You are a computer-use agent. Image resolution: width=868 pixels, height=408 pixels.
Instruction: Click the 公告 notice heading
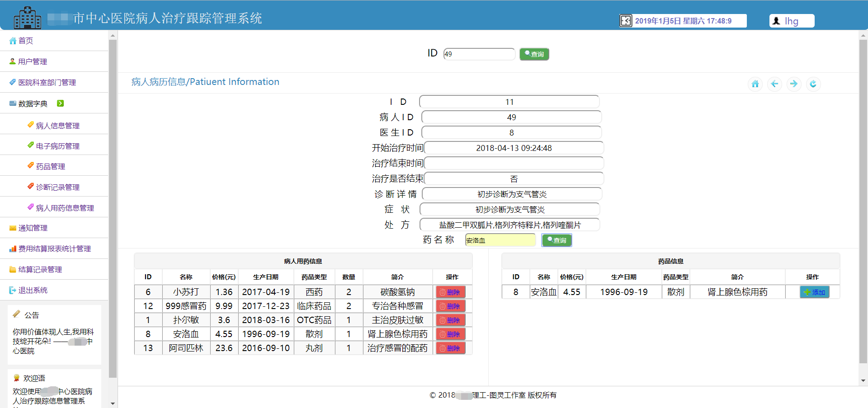(x=32, y=315)
